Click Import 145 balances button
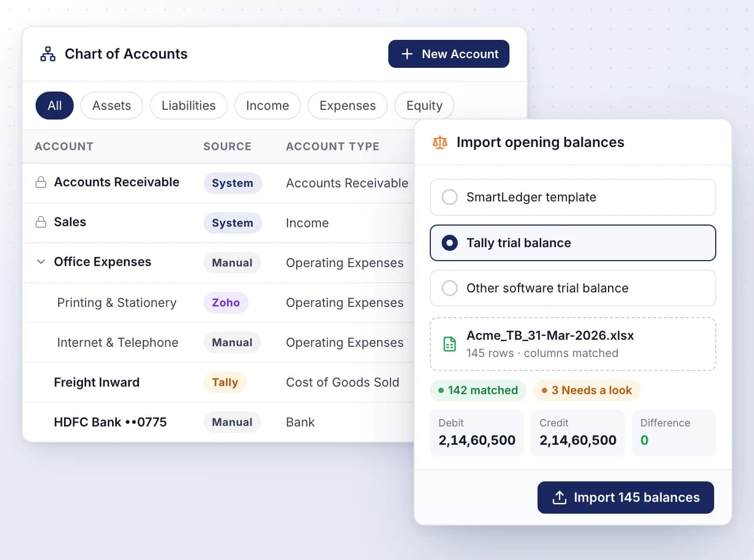Screen dimensions: 754x560 tap(626, 498)
